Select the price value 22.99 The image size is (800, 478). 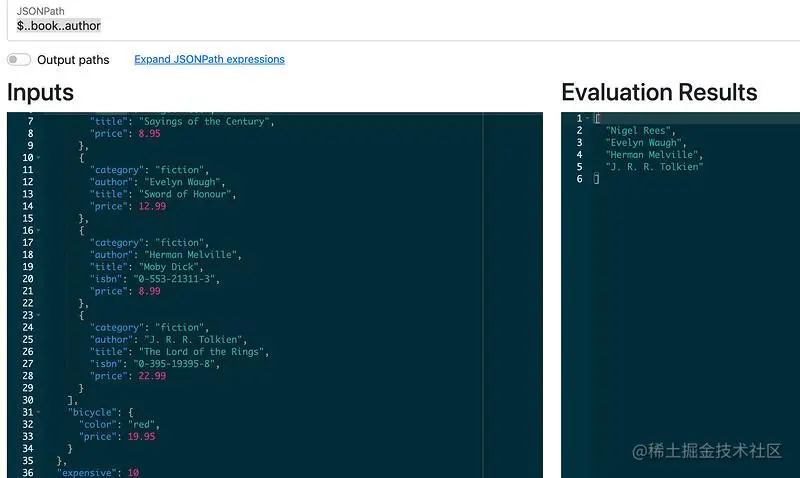click(152, 376)
